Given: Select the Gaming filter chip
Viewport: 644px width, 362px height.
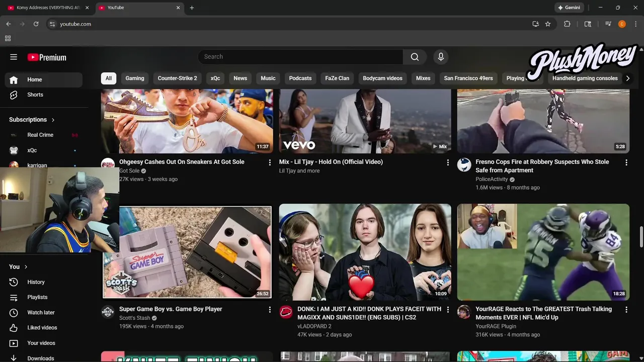Looking at the screenshot, I should click(135, 78).
